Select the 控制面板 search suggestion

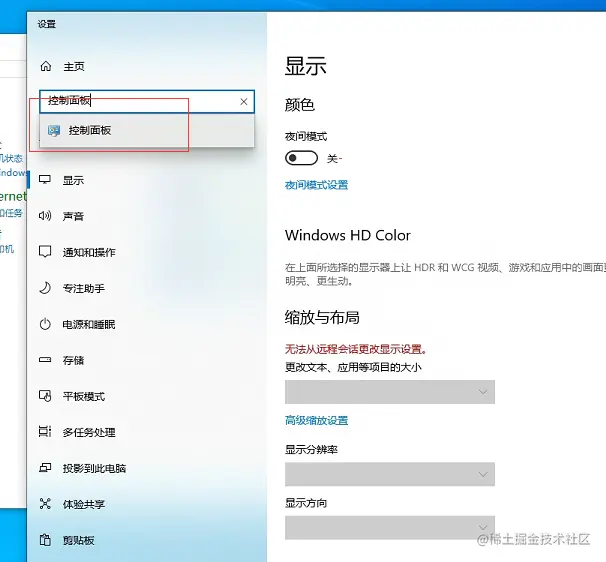tap(147, 130)
